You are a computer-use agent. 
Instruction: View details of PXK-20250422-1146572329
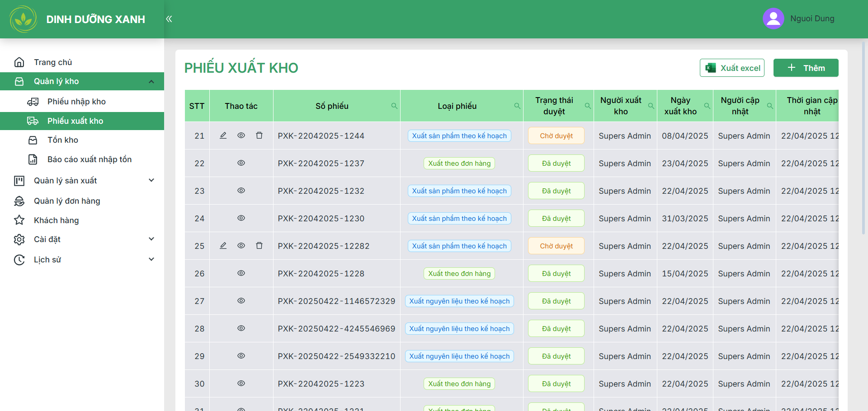[x=241, y=301]
